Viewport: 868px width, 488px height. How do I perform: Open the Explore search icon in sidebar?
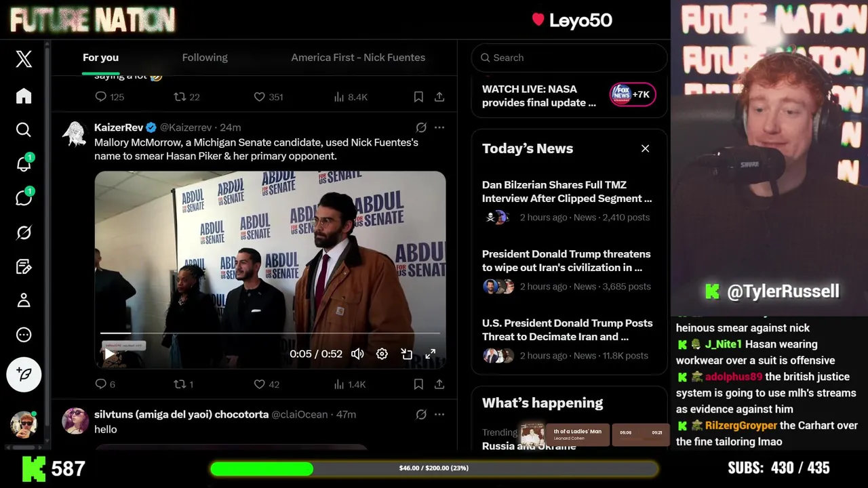tap(24, 129)
